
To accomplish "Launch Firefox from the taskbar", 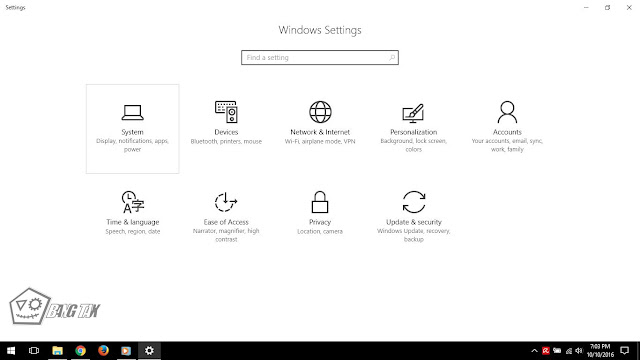I will point(103,351).
